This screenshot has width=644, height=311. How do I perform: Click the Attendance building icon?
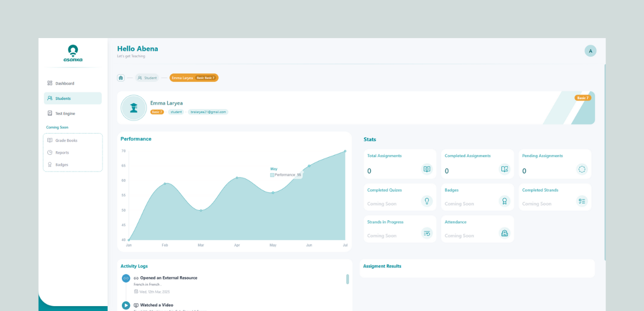point(504,233)
